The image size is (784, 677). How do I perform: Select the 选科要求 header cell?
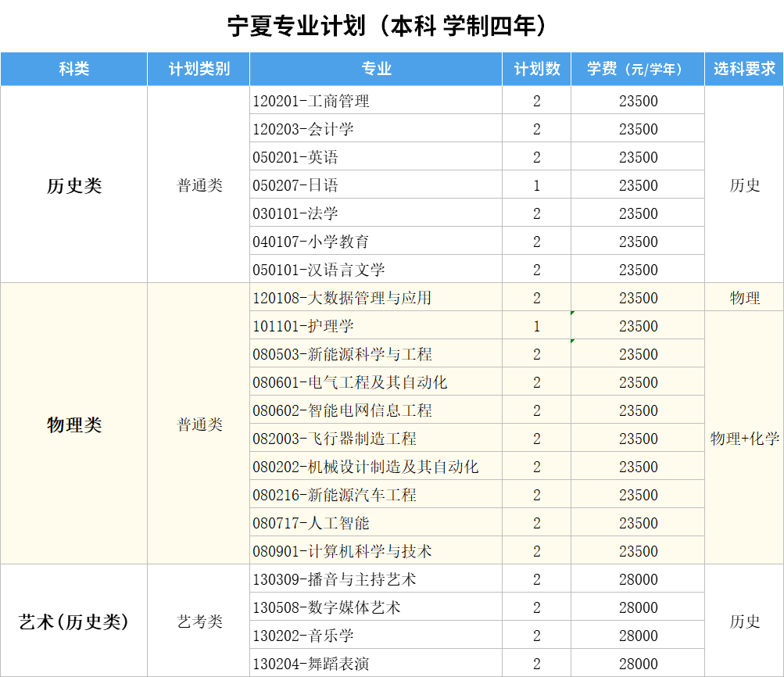coord(744,69)
